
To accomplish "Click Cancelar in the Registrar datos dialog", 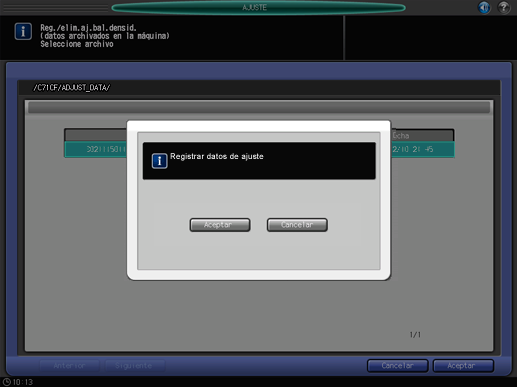I will tap(297, 225).
